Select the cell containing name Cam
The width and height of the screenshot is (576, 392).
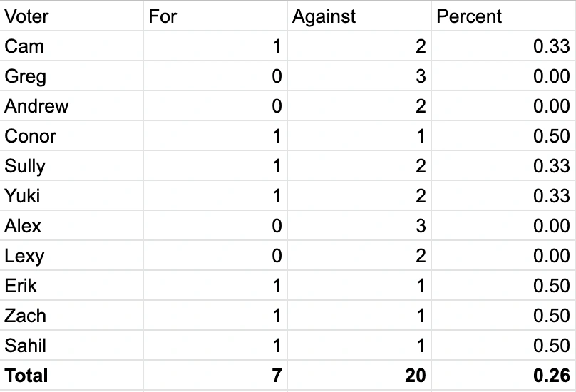(71, 46)
